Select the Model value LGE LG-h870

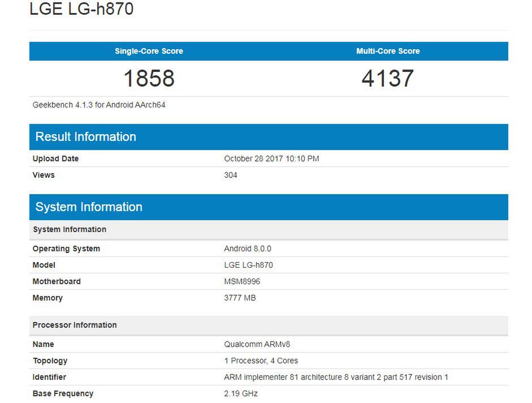[x=248, y=265]
